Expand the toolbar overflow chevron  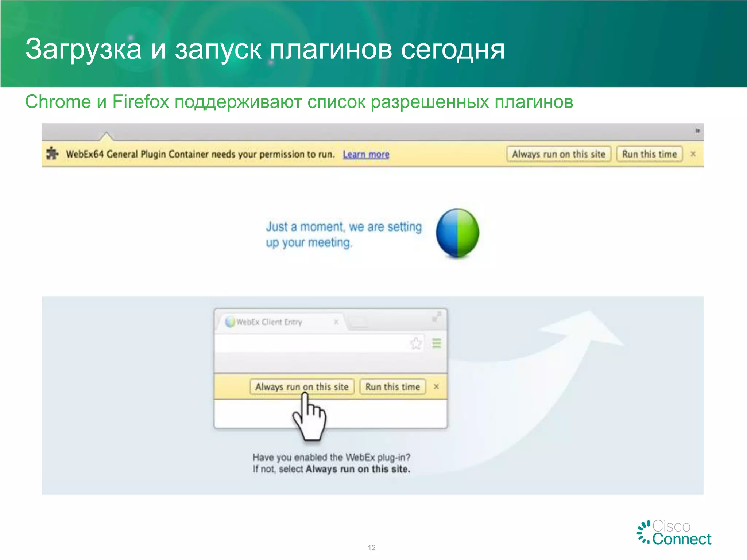tap(697, 131)
